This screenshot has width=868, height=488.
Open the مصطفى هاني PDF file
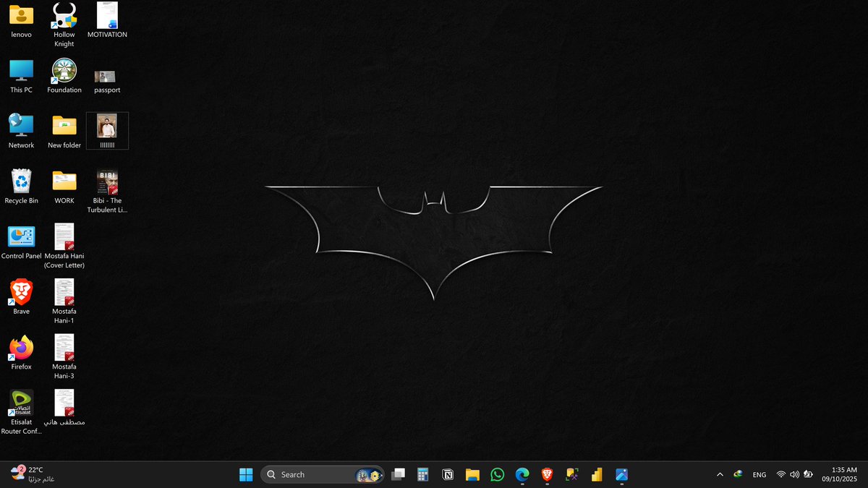point(64,408)
